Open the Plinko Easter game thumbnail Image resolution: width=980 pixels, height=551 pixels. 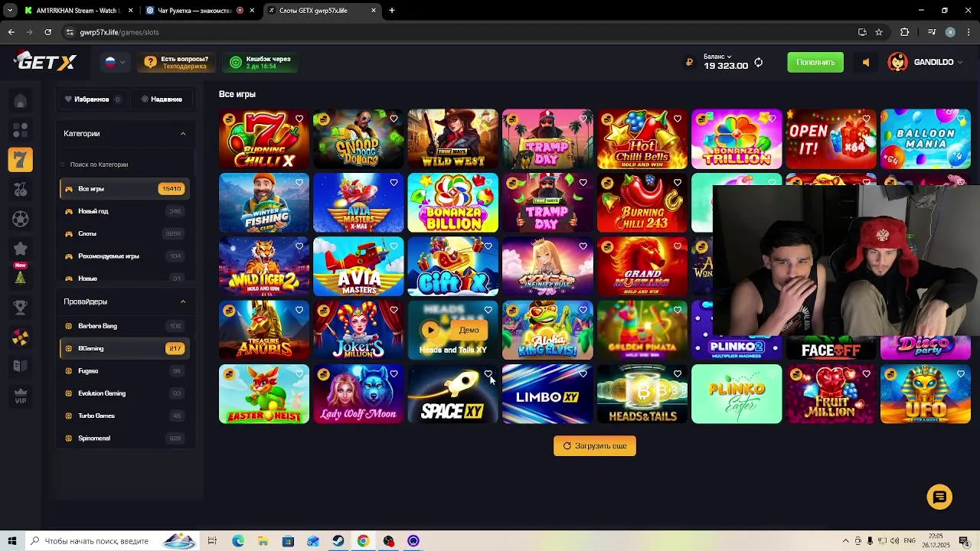coord(737,394)
